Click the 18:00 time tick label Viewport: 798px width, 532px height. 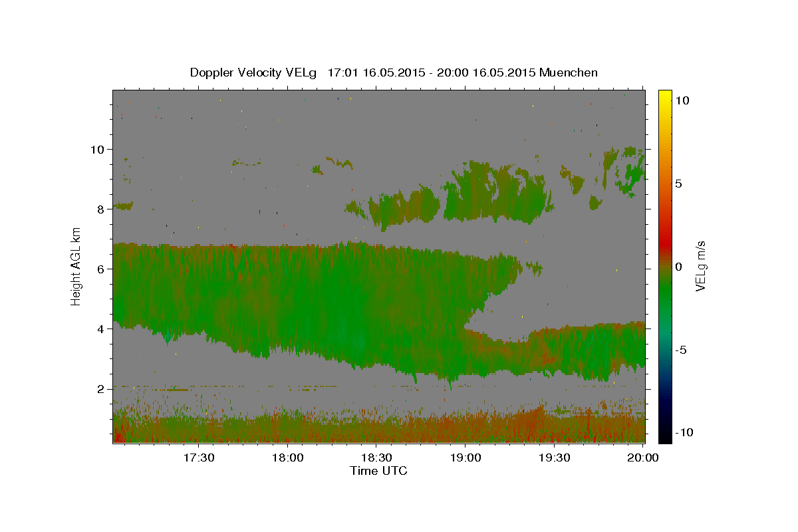288,458
